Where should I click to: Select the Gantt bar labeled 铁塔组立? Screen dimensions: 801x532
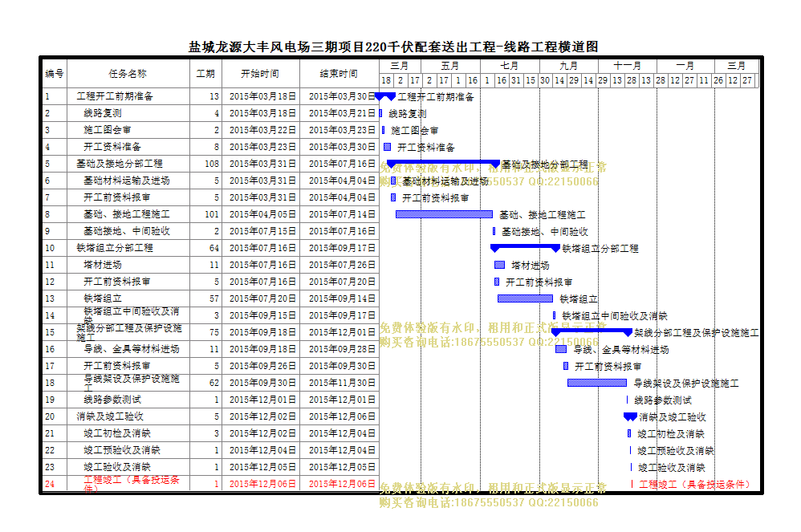tap(525, 298)
